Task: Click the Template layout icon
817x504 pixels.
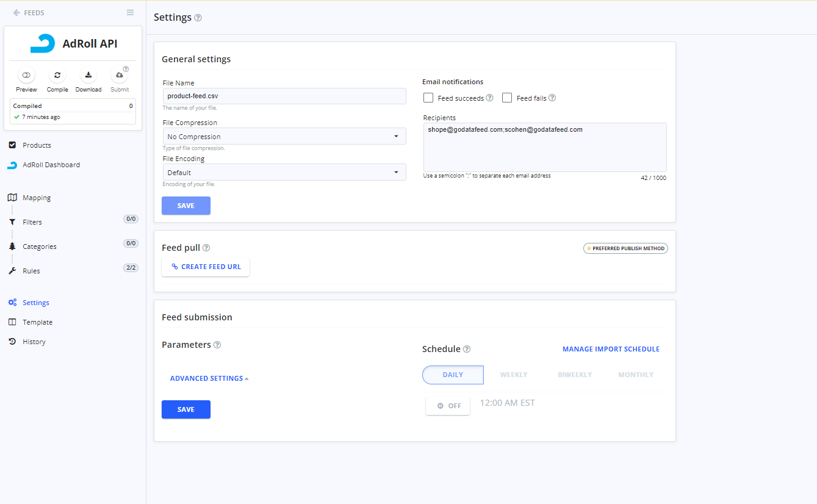Action: coord(12,322)
